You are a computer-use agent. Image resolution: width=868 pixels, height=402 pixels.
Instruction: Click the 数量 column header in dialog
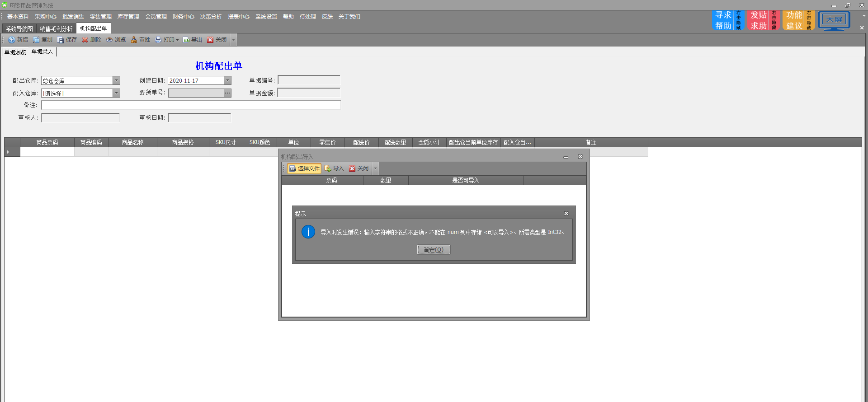(386, 180)
